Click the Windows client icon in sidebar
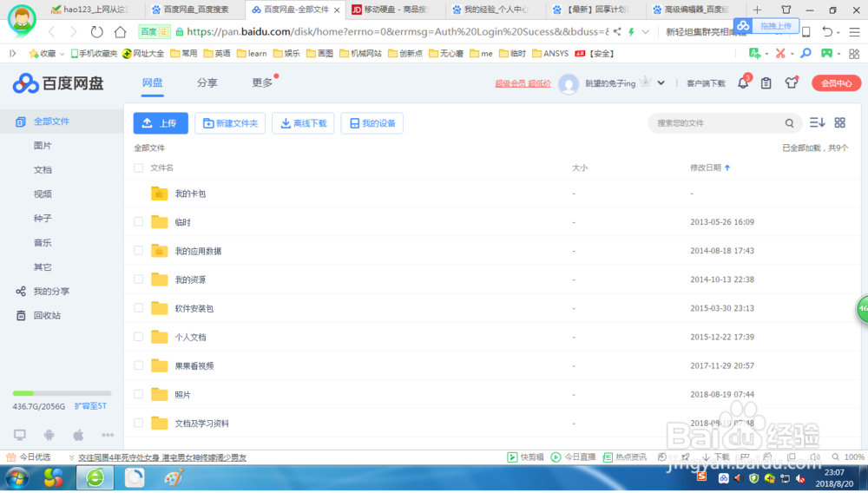868x493 pixels. pos(20,435)
